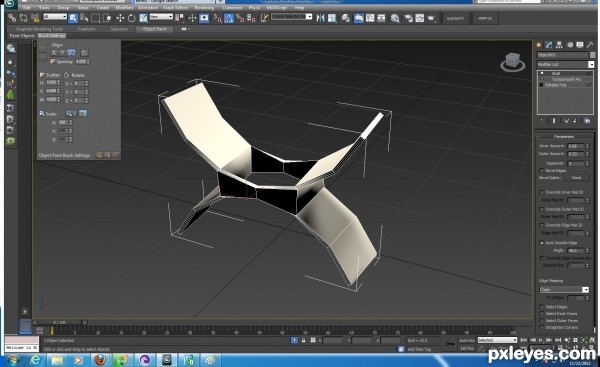Image resolution: width=600 pixels, height=367 pixels.
Task: Open the reference coordinate system View dropdown
Action: (x=161, y=16)
